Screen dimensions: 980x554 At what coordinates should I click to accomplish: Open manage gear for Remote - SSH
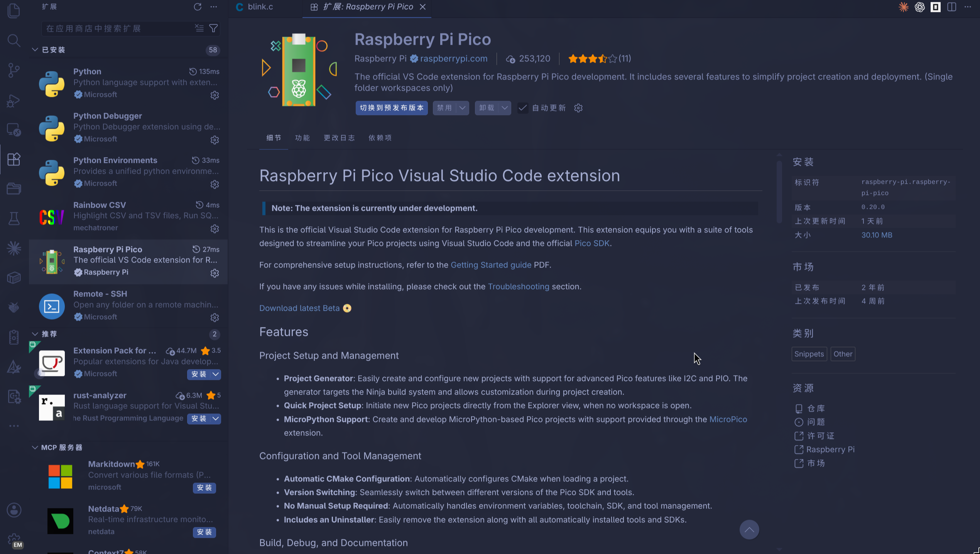click(215, 317)
